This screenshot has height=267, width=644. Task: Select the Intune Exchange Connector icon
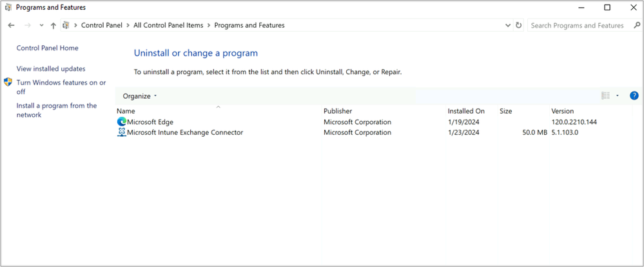click(x=122, y=133)
